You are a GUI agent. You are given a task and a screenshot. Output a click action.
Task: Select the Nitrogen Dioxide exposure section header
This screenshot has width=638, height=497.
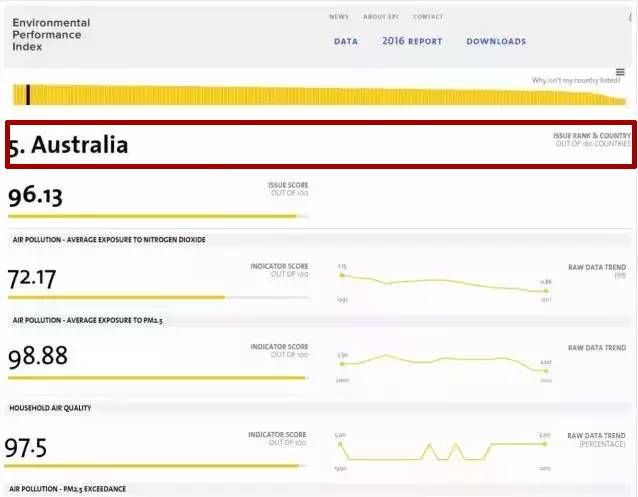(x=319, y=240)
